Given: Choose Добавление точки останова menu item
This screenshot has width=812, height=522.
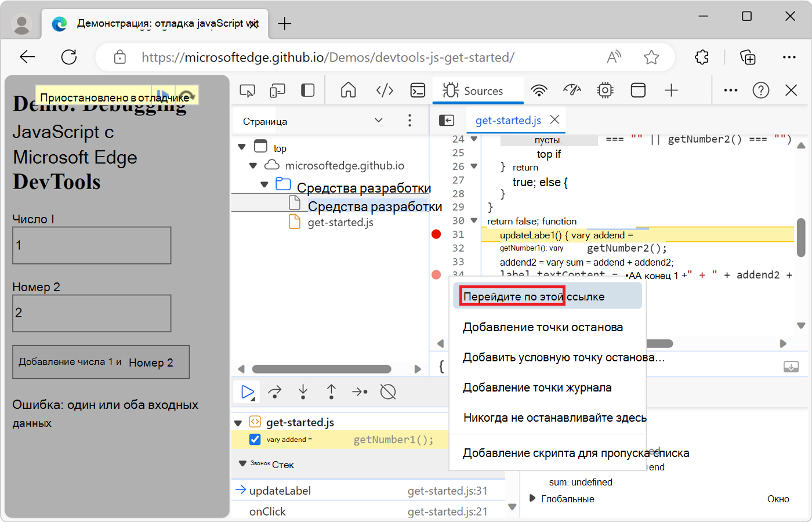Looking at the screenshot, I should pyautogui.click(x=548, y=327).
